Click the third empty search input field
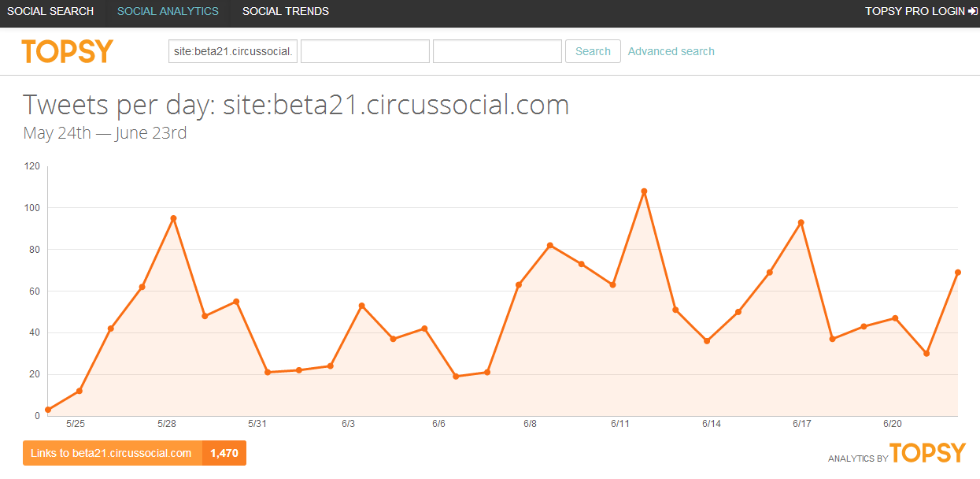 click(497, 51)
